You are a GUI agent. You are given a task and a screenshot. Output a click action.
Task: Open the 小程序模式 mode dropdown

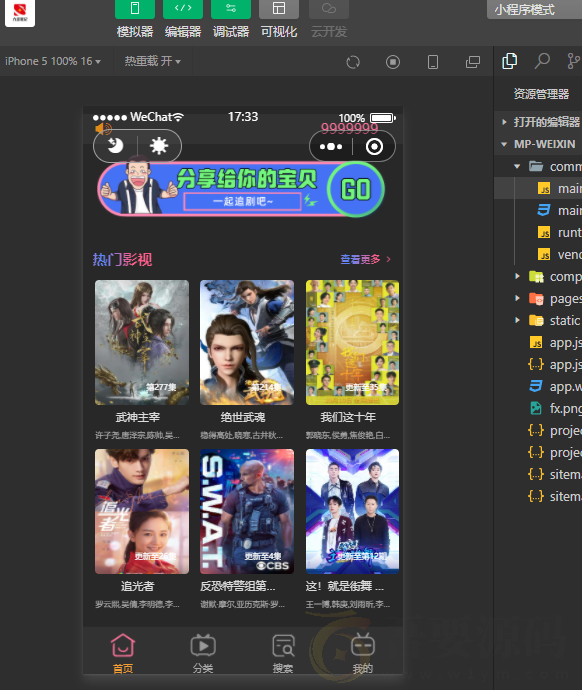(534, 9)
